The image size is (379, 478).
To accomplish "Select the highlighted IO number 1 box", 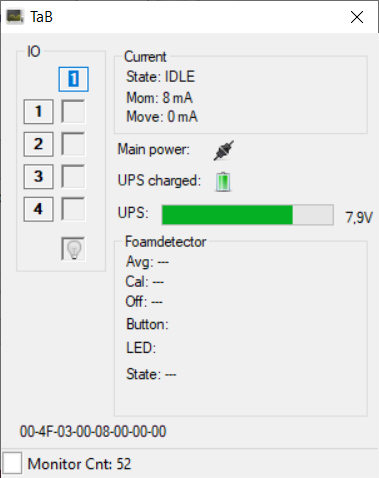I will click(x=74, y=79).
